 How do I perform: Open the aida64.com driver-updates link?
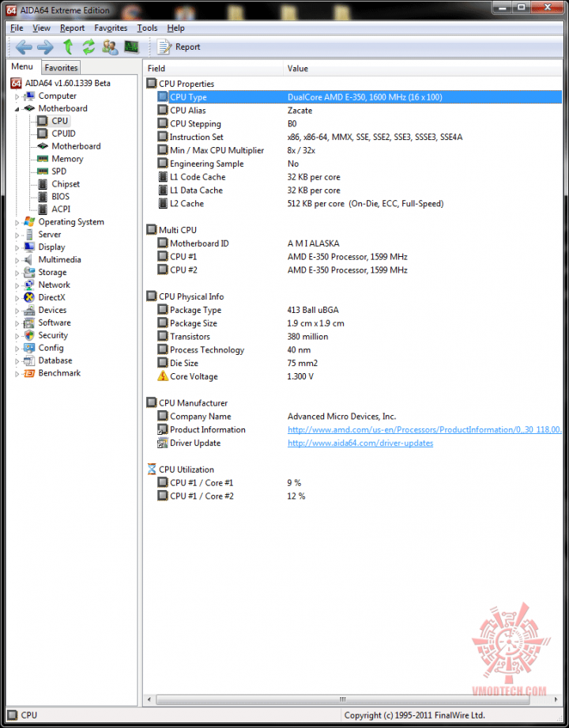[x=360, y=443]
